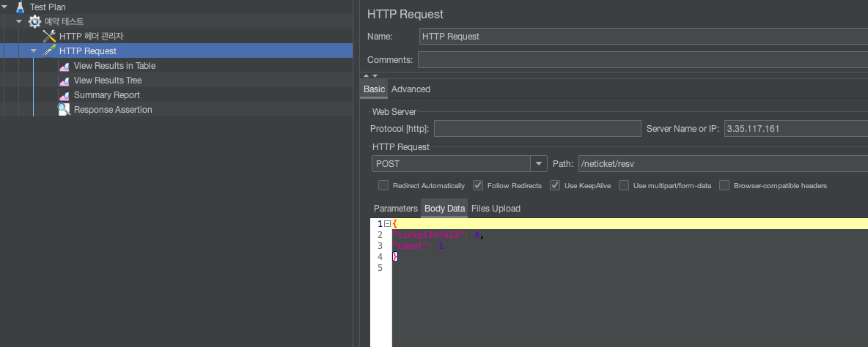Click the HTTP Request sampler pipette icon

(49, 51)
